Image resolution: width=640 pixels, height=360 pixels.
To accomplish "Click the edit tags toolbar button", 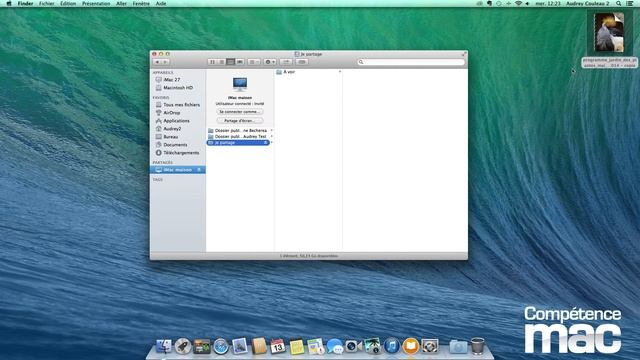I will tap(302, 62).
